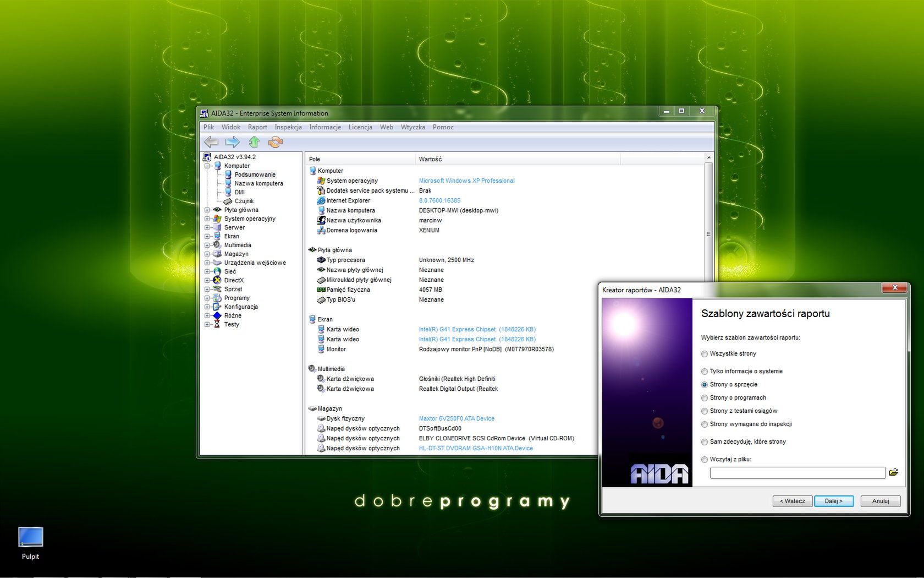The height and width of the screenshot is (578, 924).
Task: Expand the Magazyn tree node
Action: pos(207,254)
